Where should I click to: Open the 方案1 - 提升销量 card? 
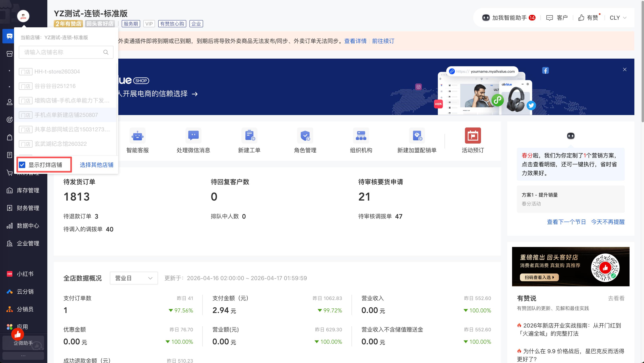coord(571,199)
